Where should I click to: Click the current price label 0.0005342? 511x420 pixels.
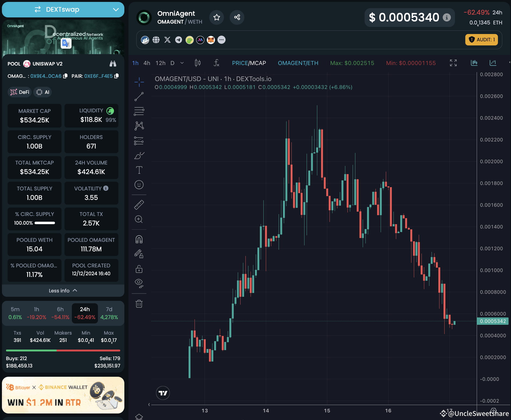click(x=493, y=321)
